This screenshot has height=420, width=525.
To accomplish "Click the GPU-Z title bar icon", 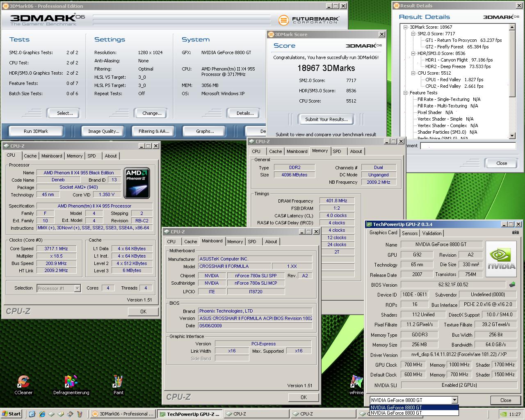I will [369, 224].
